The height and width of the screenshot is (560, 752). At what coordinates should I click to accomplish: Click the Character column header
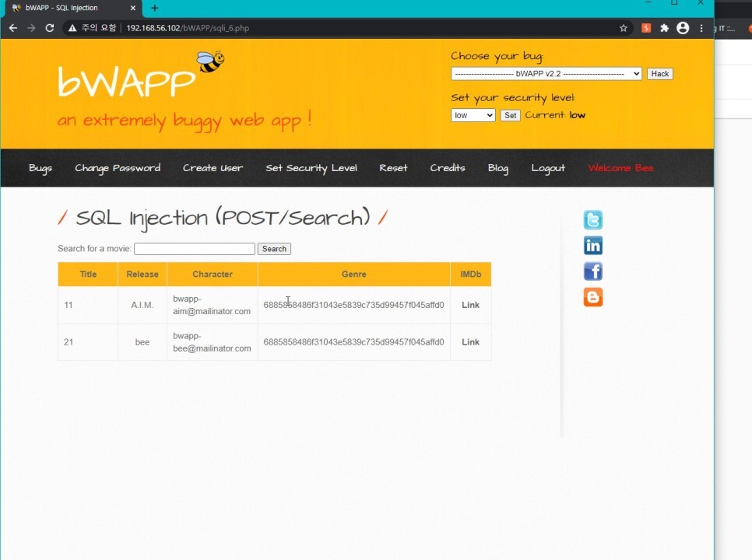tap(213, 274)
